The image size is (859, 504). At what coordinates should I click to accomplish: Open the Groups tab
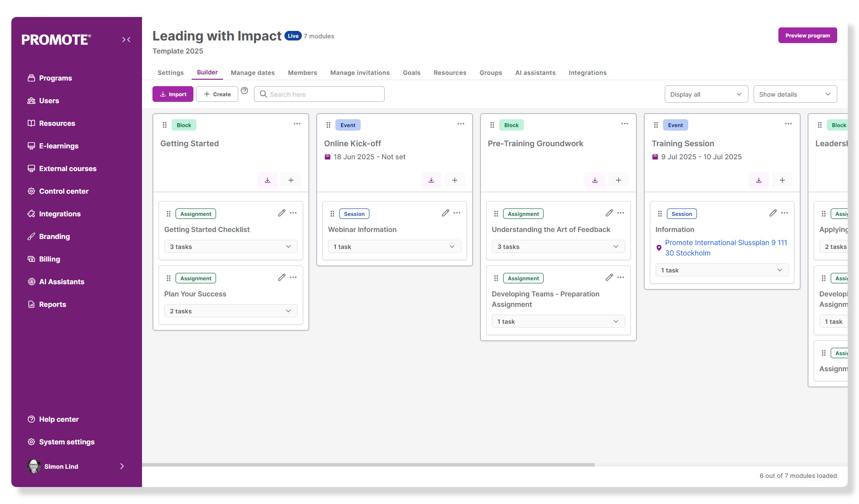(x=491, y=73)
